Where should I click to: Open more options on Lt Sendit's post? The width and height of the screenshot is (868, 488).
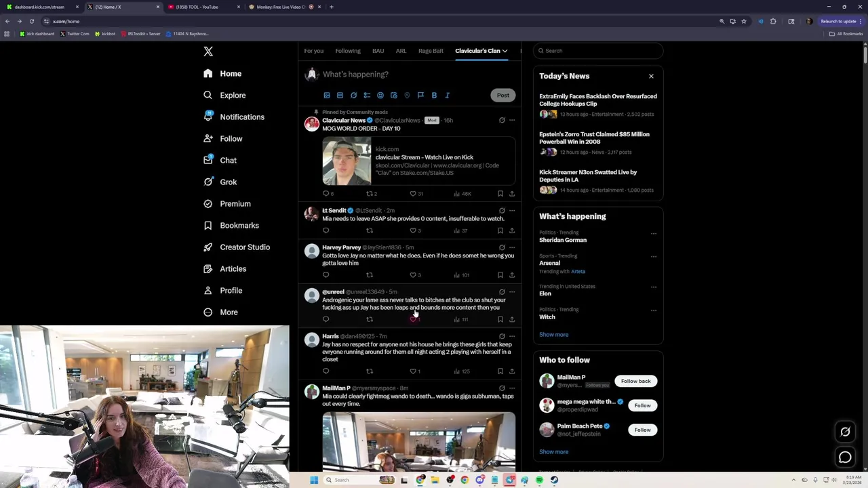pyautogui.click(x=512, y=211)
